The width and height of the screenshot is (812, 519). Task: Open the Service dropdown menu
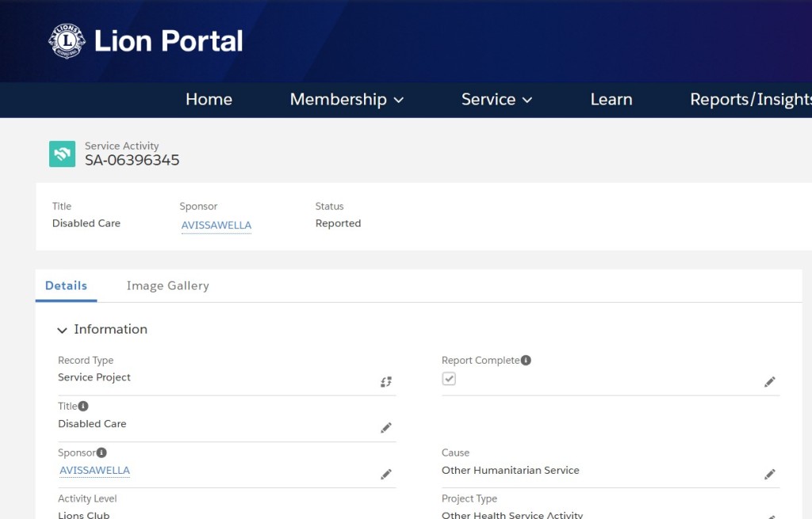point(496,99)
